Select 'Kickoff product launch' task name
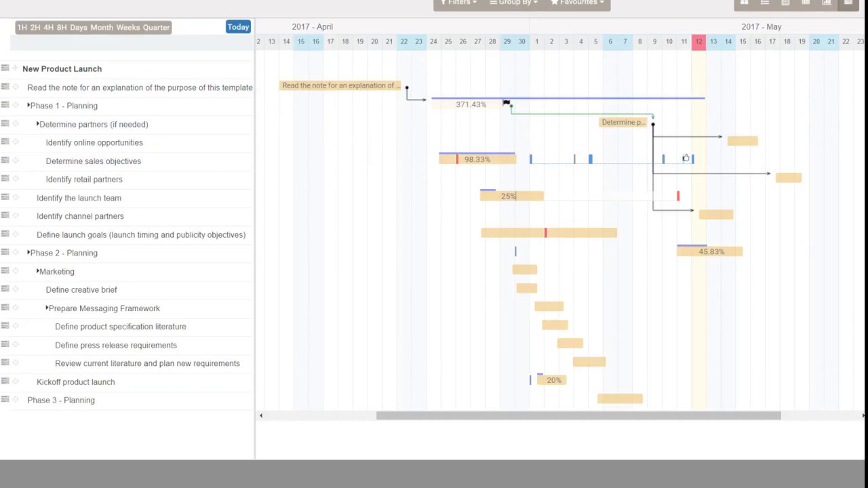The image size is (868, 488). (x=75, y=382)
